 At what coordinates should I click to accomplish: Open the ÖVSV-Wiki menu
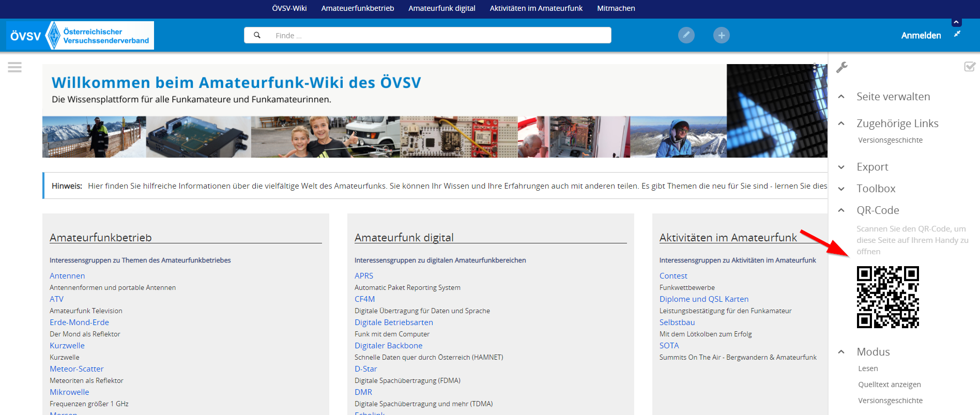(289, 8)
